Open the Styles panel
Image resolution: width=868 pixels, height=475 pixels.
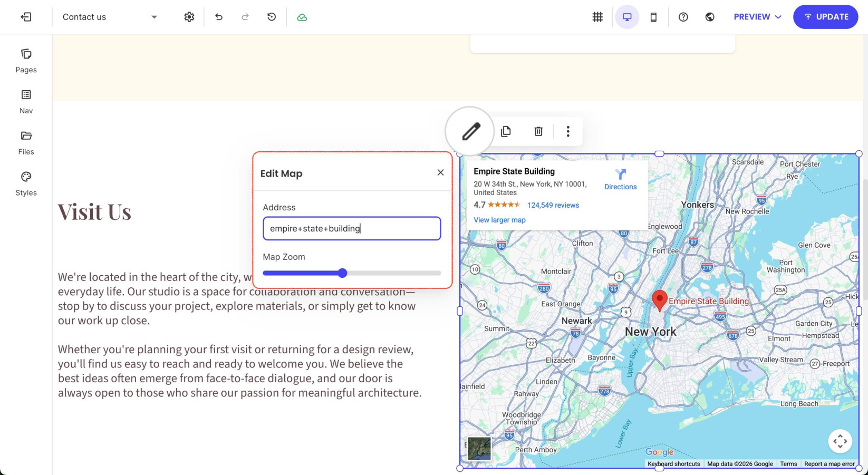coord(26,184)
